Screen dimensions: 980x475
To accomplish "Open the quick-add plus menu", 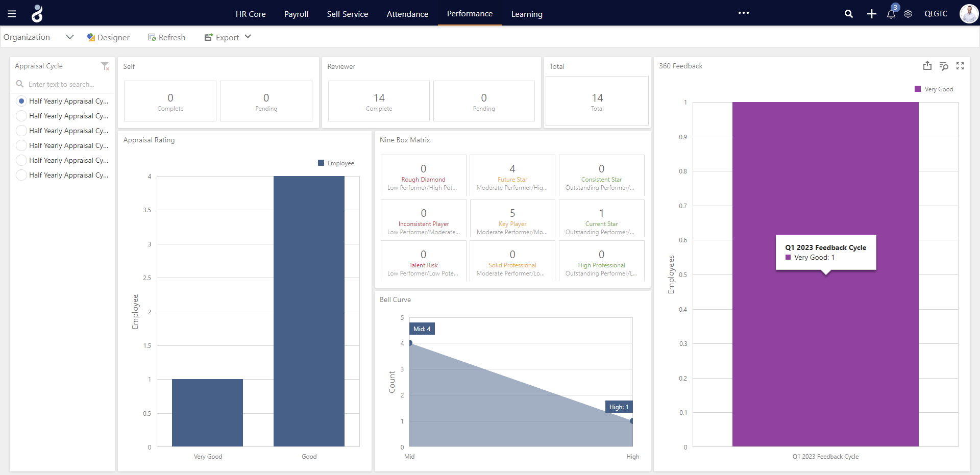I will point(872,14).
